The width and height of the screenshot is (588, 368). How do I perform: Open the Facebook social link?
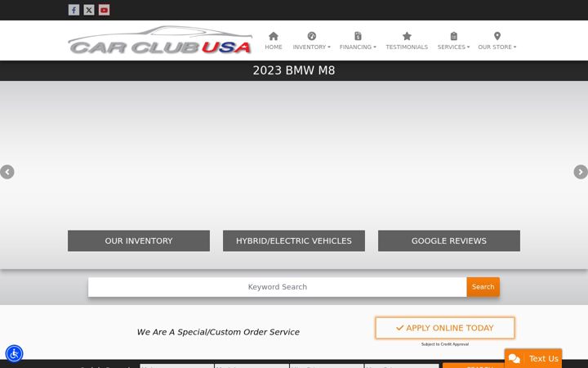pos(73,10)
